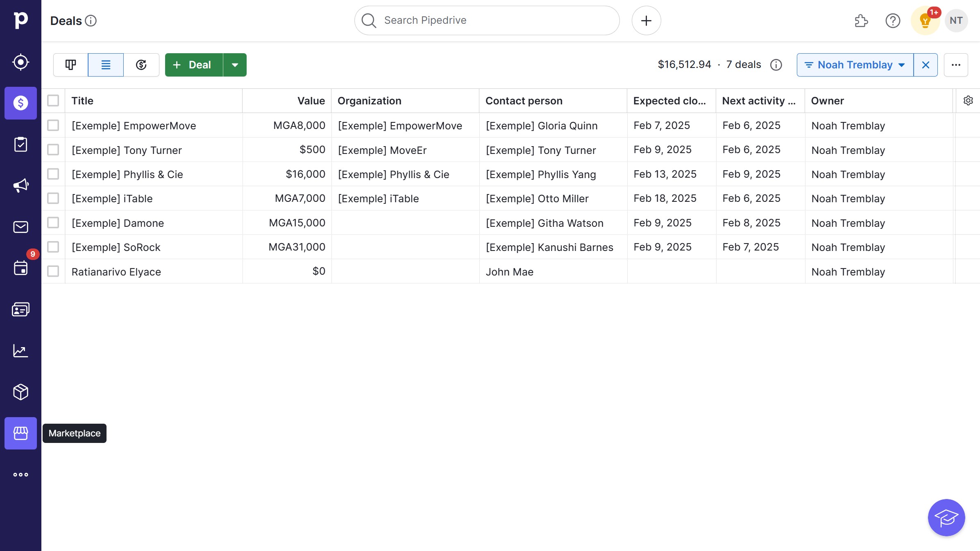This screenshot has width=980, height=551.
Task: Tick the checkbox for Ratianarivo Elyace
Action: pos(53,271)
